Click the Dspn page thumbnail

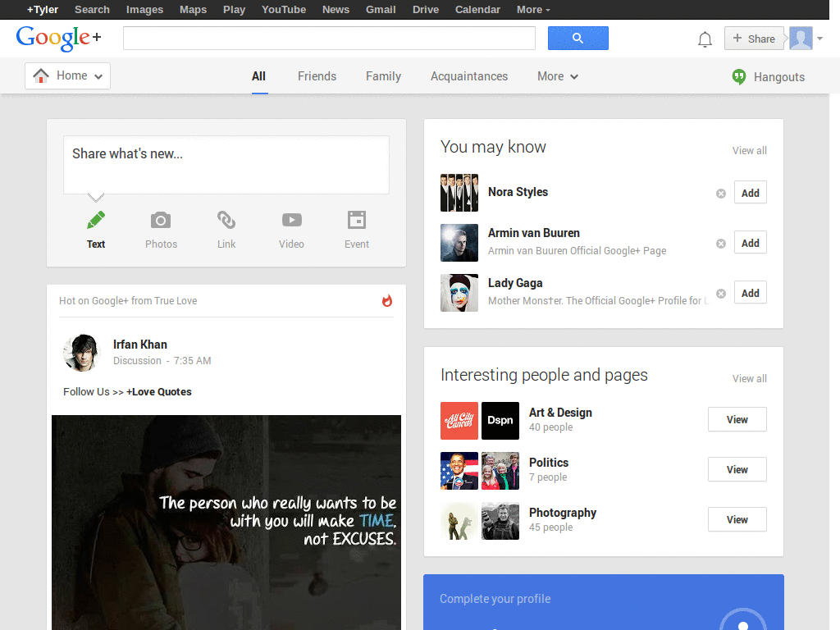tap(500, 421)
